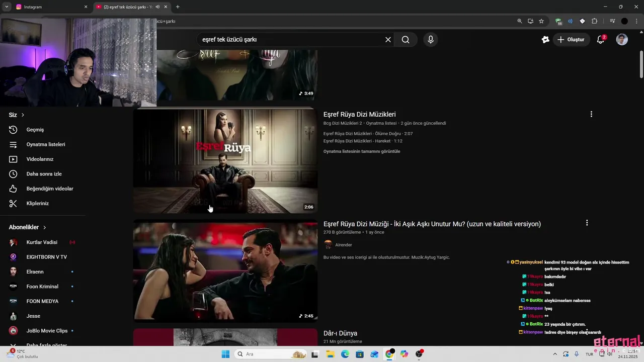Screen dimensions: 644x362
Task: Show hidden system tray icons chevron
Action: (555, 354)
